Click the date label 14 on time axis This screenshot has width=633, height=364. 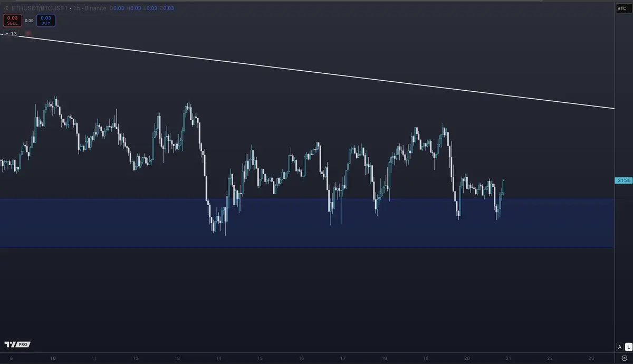(x=218, y=358)
